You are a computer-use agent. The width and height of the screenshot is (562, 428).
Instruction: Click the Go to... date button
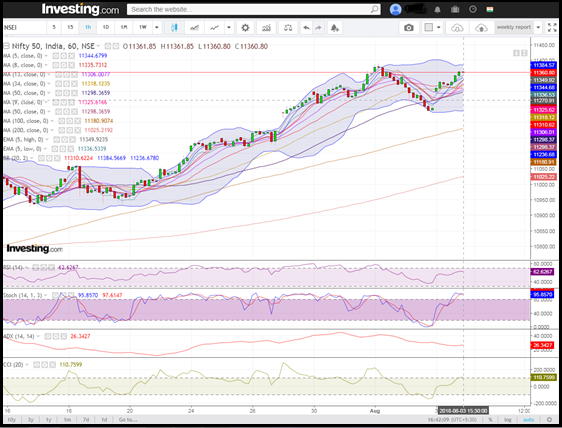click(x=128, y=420)
